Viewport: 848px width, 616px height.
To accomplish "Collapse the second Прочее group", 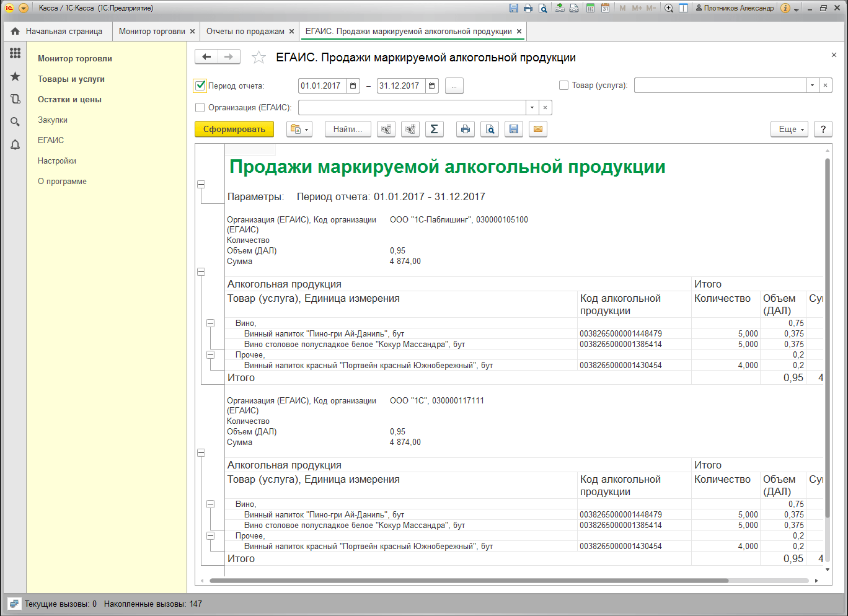I will click(x=210, y=535).
